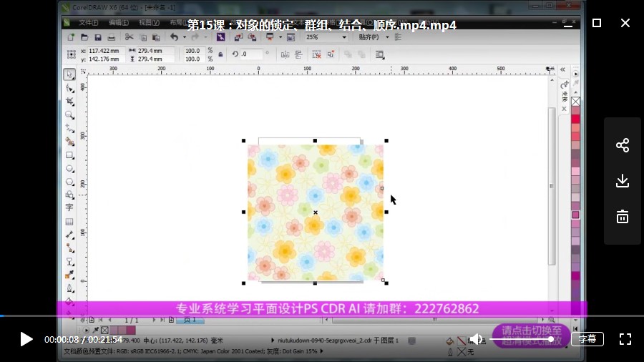Share this video
644x362 pixels.
click(622, 146)
